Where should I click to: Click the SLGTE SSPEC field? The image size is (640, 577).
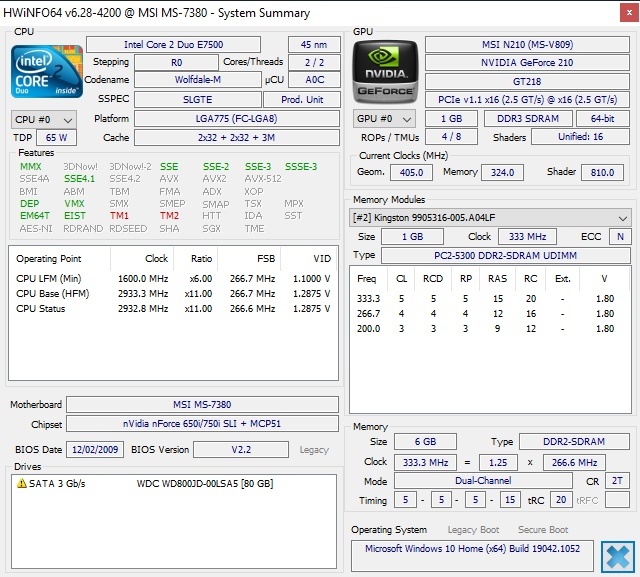coord(198,99)
